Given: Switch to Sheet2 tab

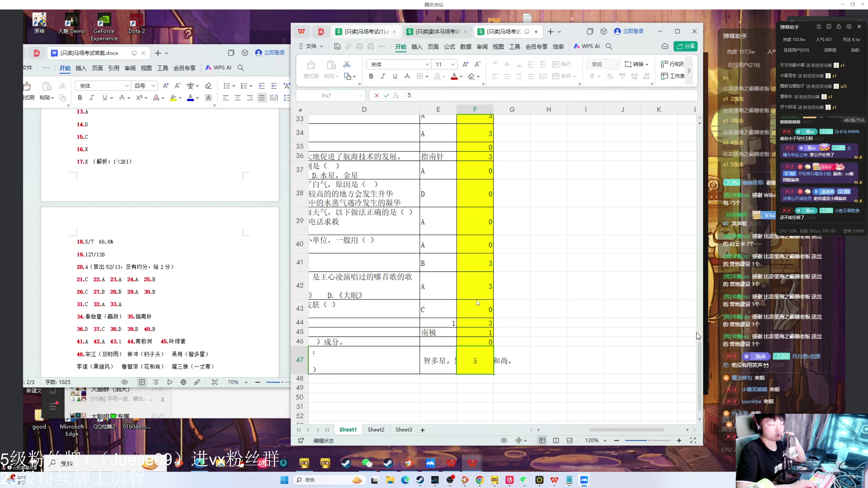Looking at the screenshot, I should coord(376,430).
